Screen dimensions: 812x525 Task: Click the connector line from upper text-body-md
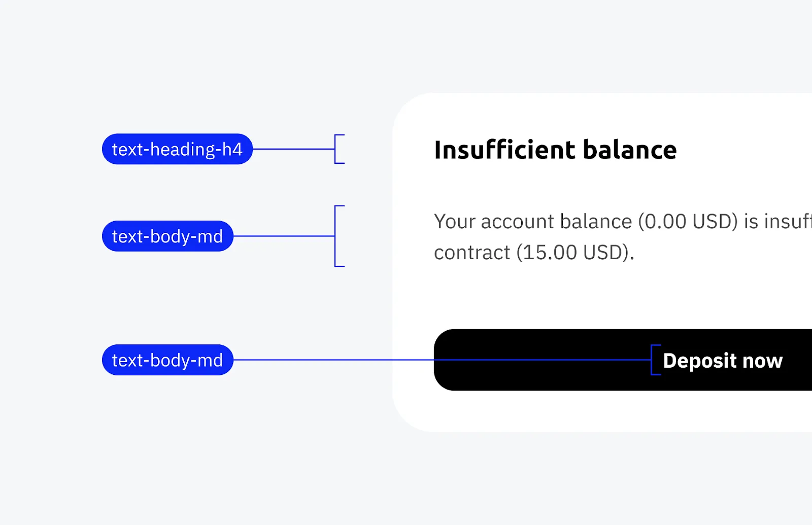[284, 235]
